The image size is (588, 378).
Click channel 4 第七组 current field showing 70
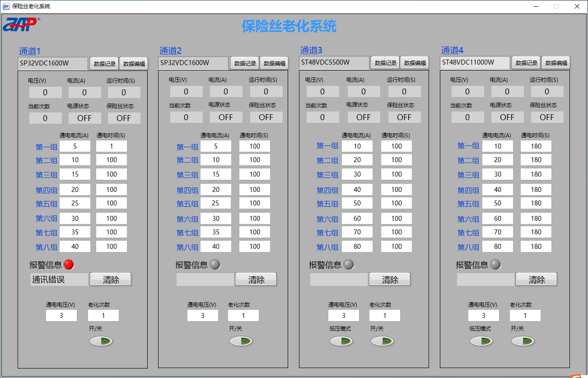tap(498, 232)
